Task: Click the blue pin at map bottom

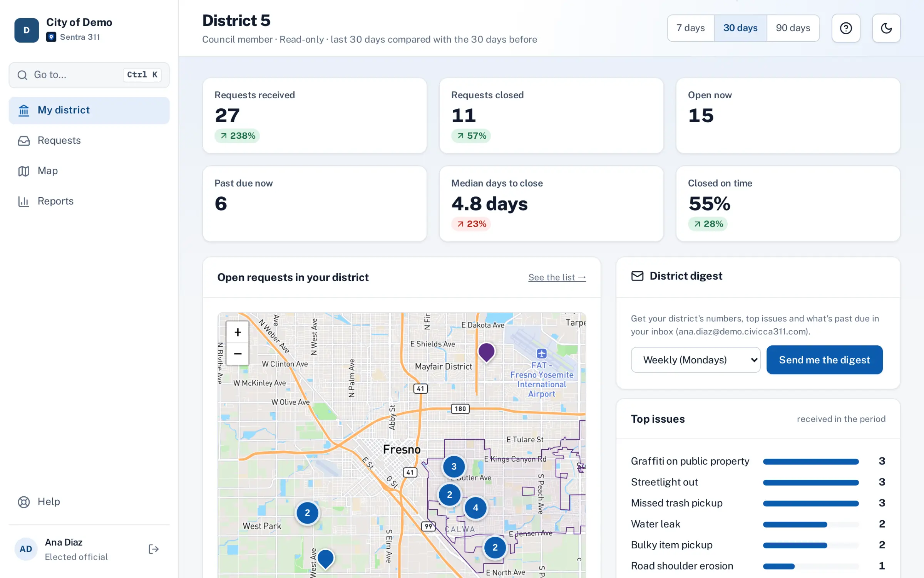Action: click(325, 559)
